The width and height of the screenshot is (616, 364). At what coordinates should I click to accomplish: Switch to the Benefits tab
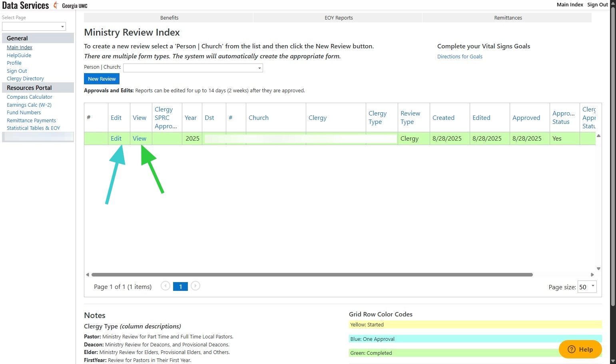[x=169, y=18]
